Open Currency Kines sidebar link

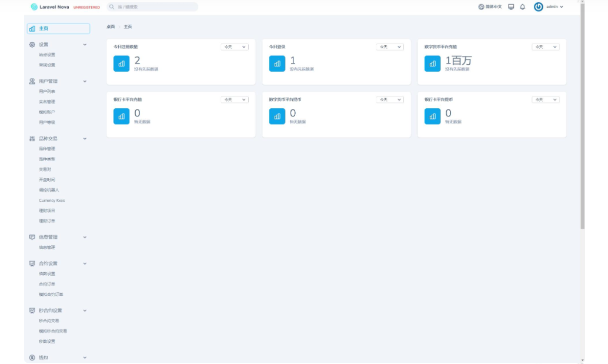point(52,201)
